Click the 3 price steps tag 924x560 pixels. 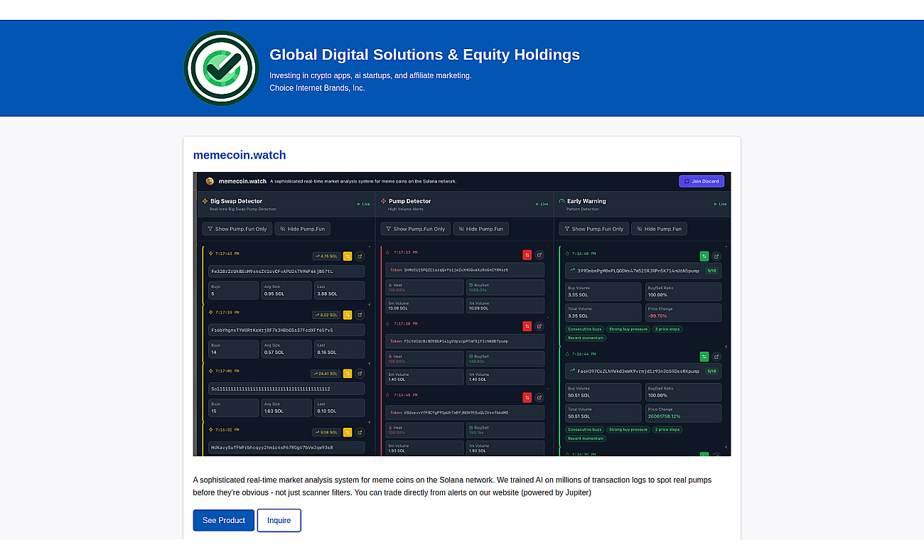click(x=667, y=329)
